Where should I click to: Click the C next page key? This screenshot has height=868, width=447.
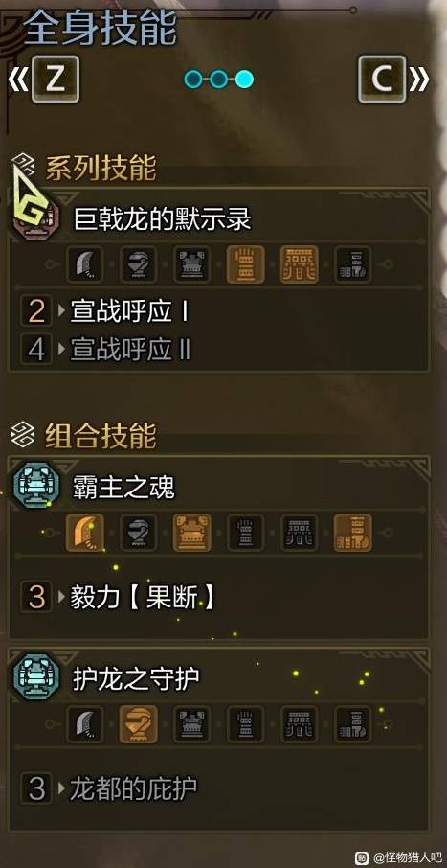coord(382,80)
